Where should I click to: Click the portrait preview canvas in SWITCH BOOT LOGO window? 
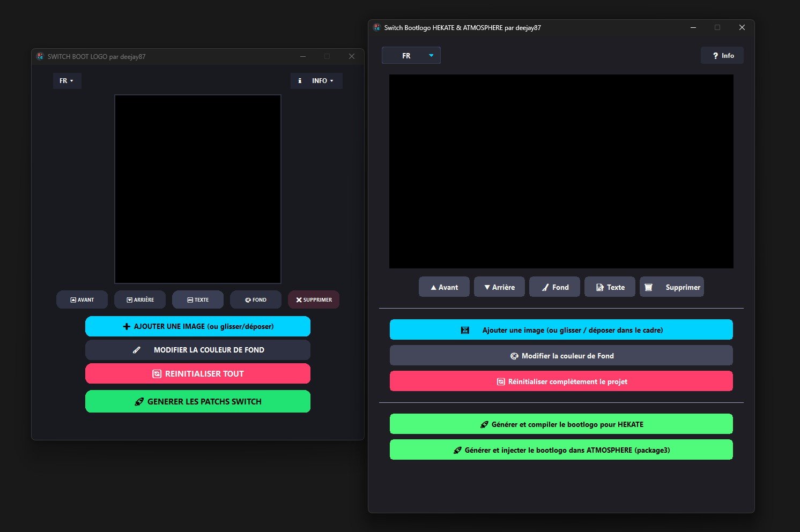(198, 189)
